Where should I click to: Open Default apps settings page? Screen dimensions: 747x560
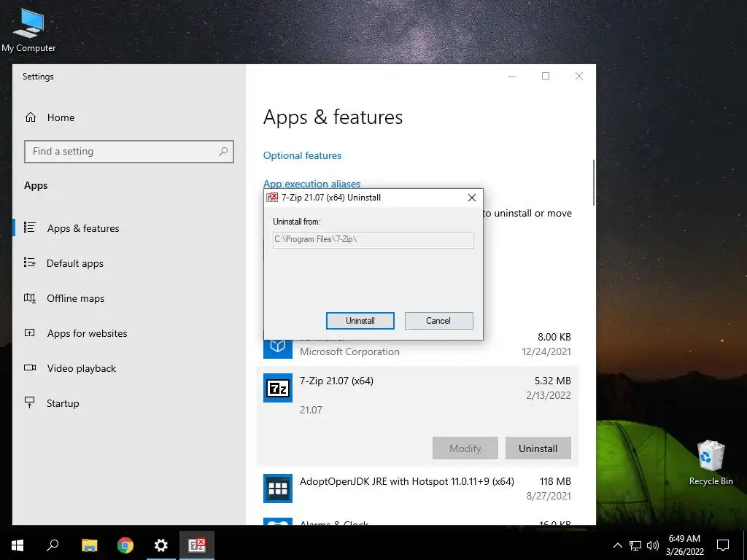[75, 263]
